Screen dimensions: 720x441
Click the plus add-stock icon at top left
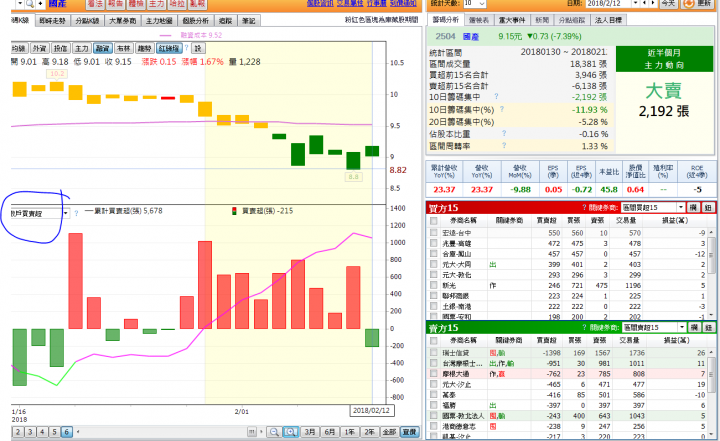40,4
